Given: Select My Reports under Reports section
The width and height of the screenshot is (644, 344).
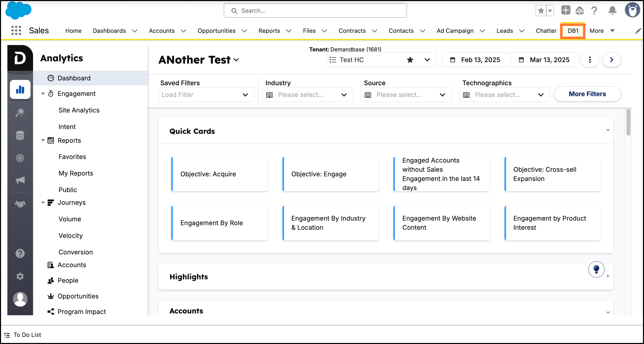Looking at the screenshot, I should pos(76,173).
